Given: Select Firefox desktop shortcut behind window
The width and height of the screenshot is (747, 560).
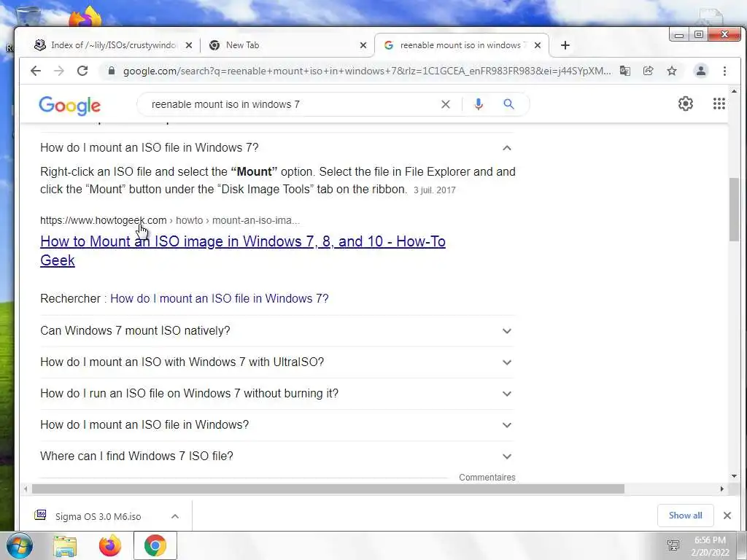Looking at the screenshot, I should (x=85, y=17).
